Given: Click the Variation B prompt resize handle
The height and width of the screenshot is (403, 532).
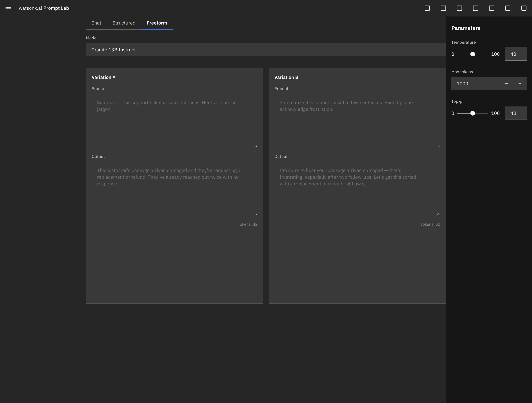Looking at the screenshot, I should click(438, 146).
